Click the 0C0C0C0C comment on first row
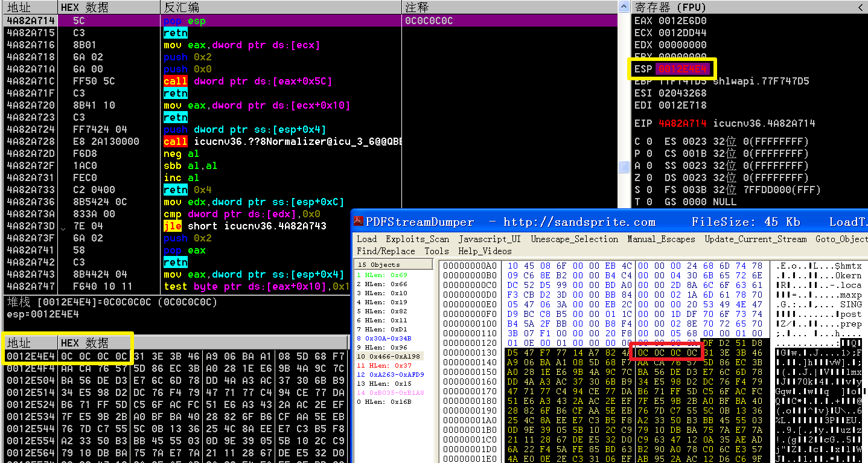 (x=429, y=21)
